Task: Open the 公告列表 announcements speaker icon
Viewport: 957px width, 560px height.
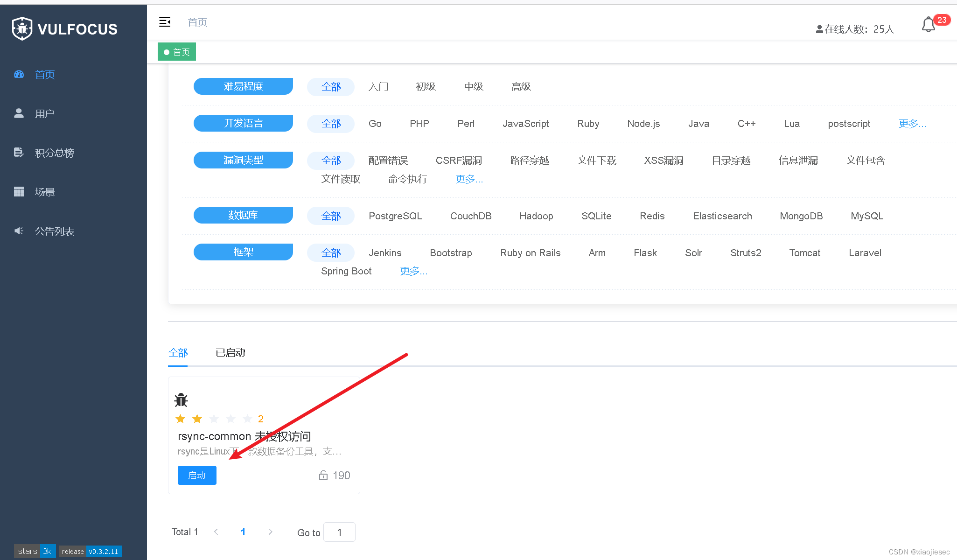Action: 19,231
